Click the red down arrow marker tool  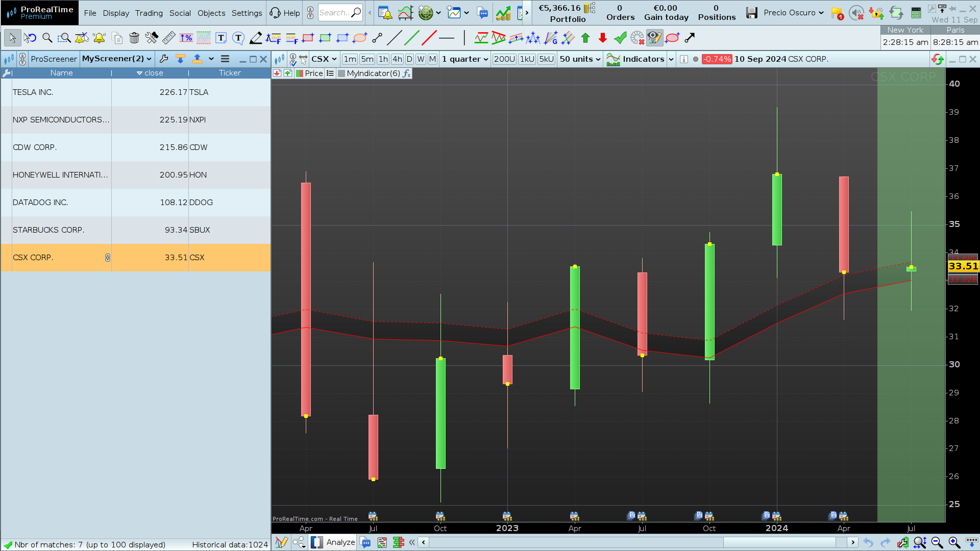tap(603, 38)
